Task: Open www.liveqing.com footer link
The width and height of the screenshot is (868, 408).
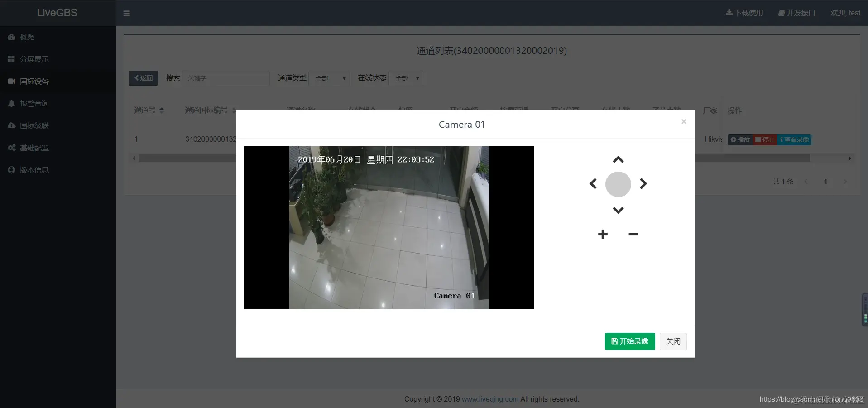Action: click(490, 399)
